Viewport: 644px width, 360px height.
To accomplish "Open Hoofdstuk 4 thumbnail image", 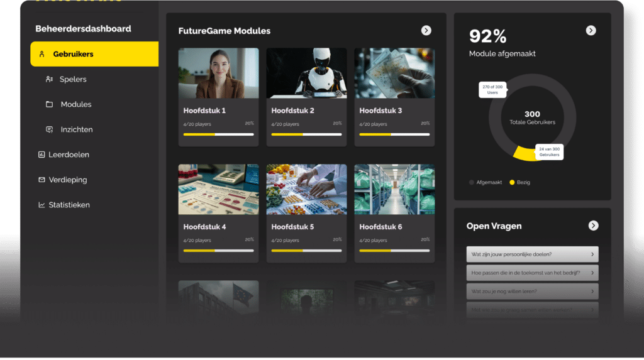I will pyautogui.click(x=218, y=189).
